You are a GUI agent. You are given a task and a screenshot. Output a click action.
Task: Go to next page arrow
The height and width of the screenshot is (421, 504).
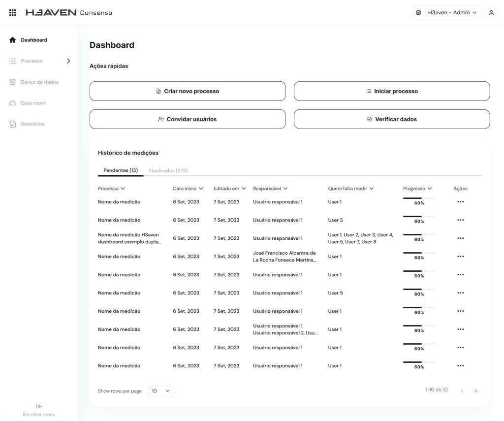475,391
